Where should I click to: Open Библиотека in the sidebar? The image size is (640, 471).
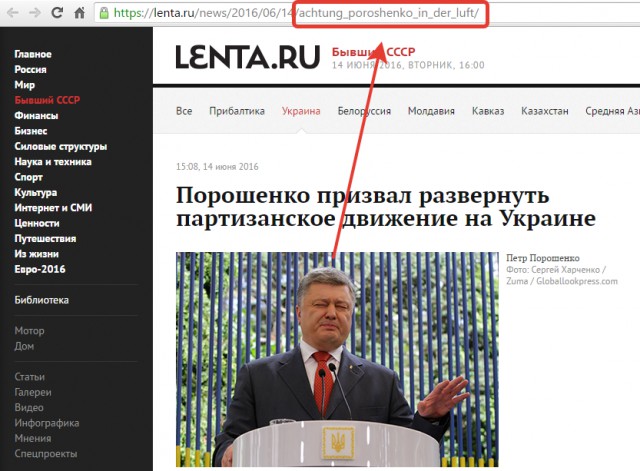(x=42, y=300)
